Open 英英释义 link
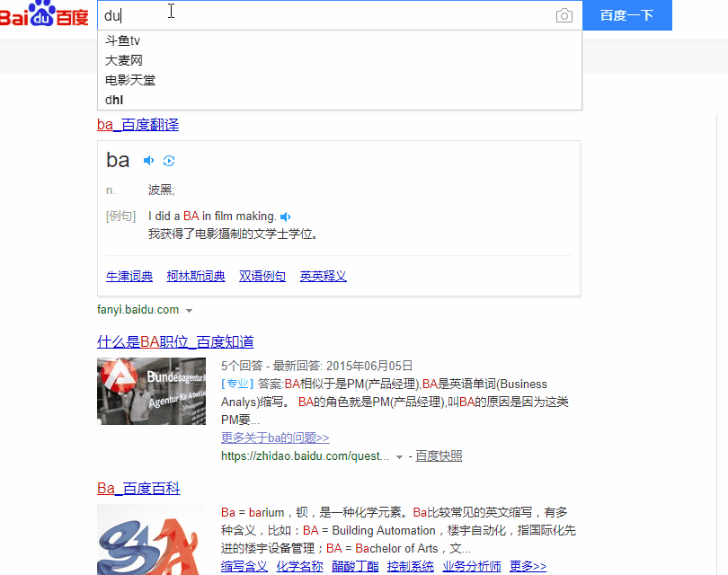Viewport: 728px width, 575px height. [324, 276]
